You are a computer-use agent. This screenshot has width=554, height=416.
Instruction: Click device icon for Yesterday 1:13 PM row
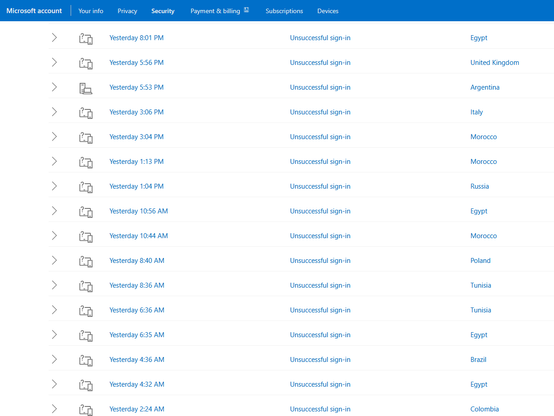pos(86,162)
